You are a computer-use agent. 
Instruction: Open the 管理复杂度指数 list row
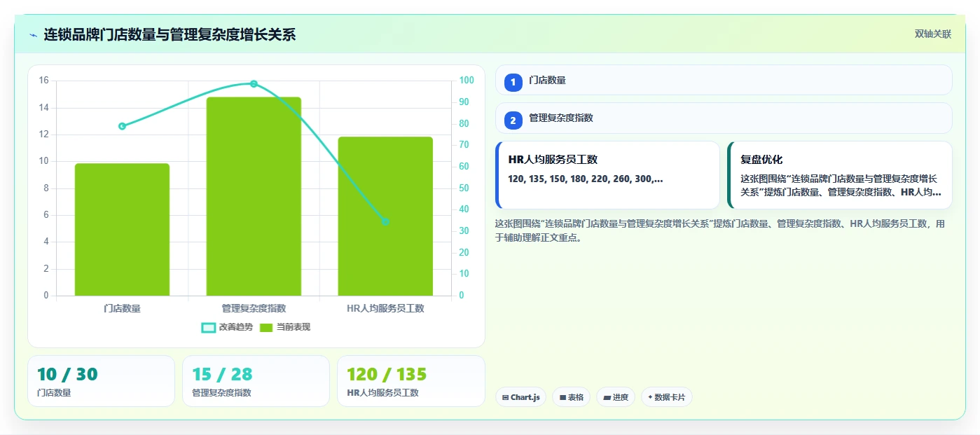click(x=724, y=118)
